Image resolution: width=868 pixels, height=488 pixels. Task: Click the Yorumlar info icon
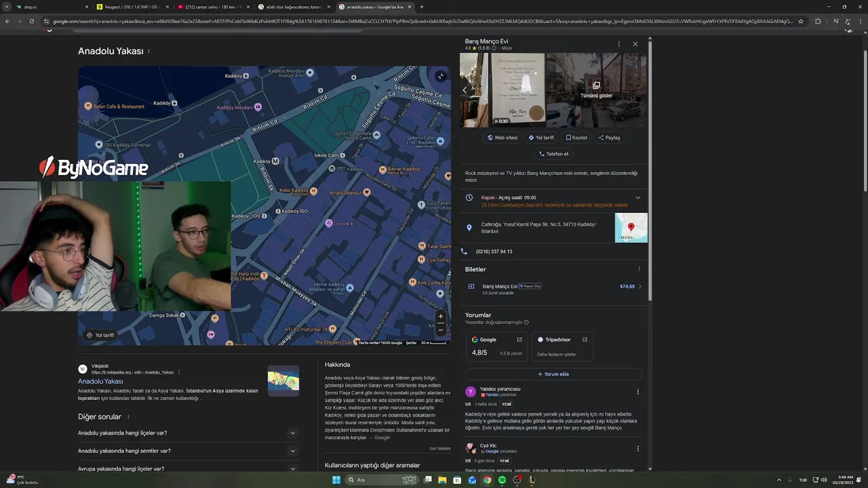[x=526, y=323]
